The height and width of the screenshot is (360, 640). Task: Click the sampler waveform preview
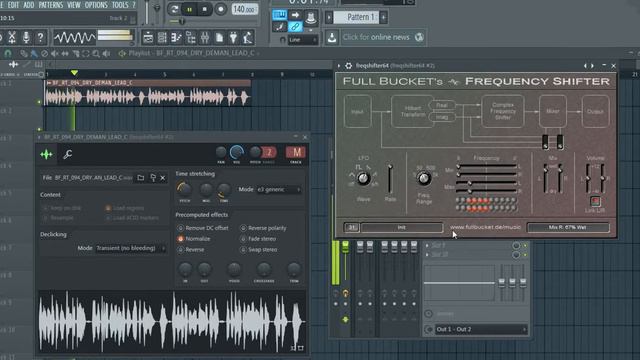(172, 322)
